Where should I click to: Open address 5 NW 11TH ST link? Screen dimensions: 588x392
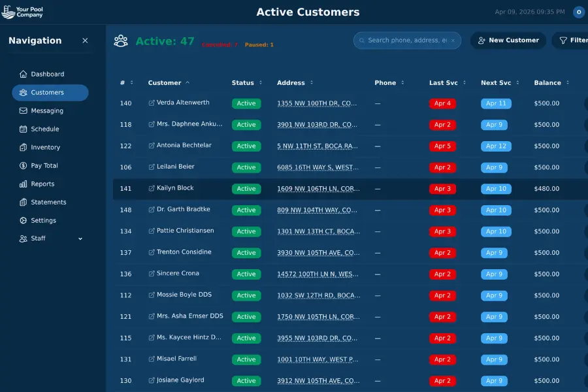[318, 146]
